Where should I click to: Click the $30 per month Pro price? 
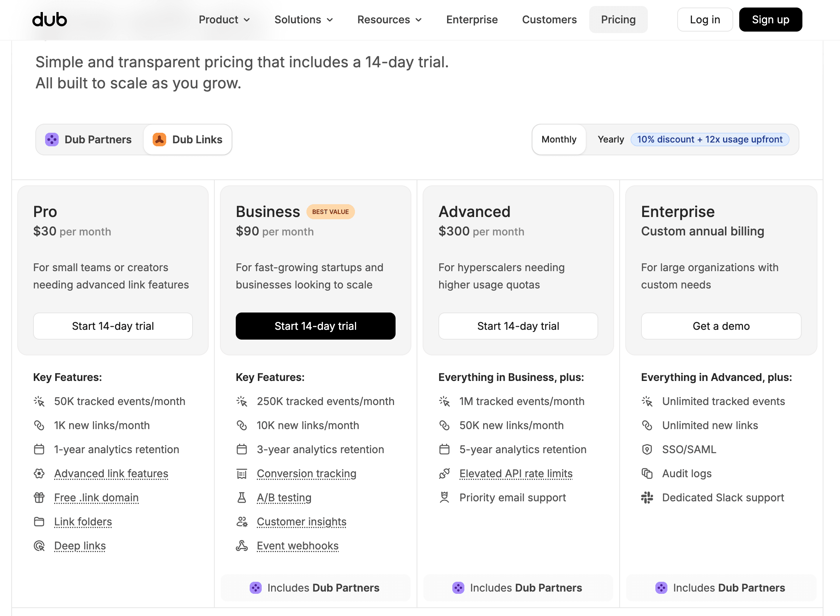click(x=72, y=231)
